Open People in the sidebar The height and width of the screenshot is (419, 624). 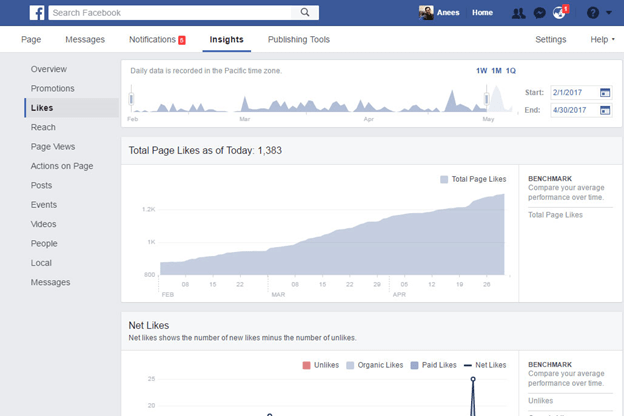pyautogui.click(x=44, y=244)
